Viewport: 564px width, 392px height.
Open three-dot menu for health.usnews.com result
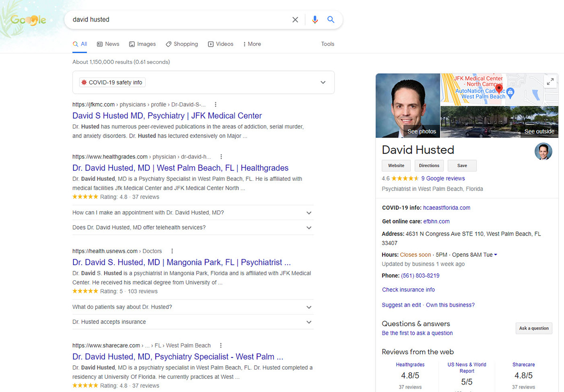point(172,251)
